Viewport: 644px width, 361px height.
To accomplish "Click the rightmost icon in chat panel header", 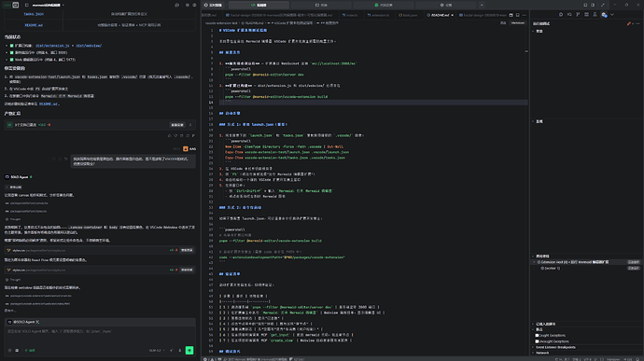I will pos(195,5).
